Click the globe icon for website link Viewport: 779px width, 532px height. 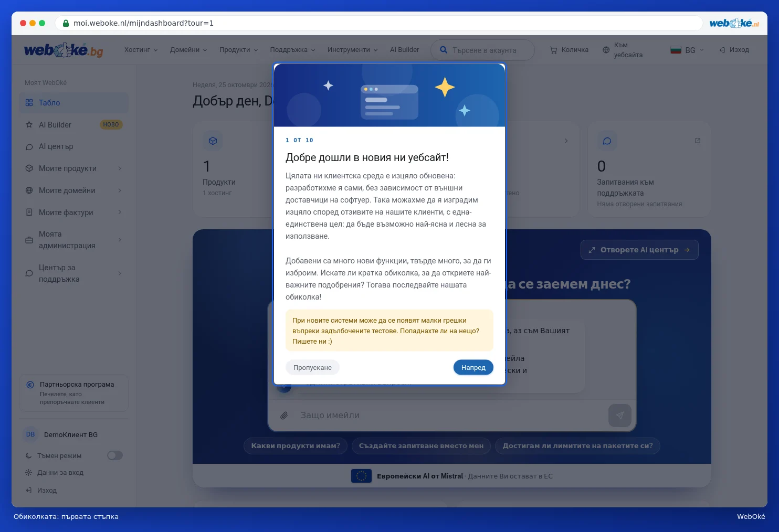[606, 50]
